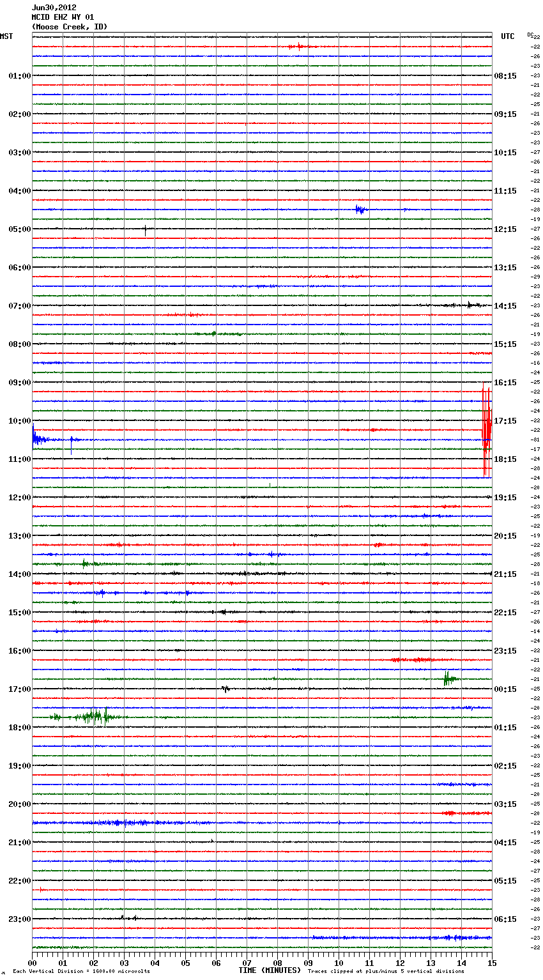The width and height of the screenshot is (543, 980).
Task: Pick minute tick 15 on bottom axis
Action: point(491,963)
